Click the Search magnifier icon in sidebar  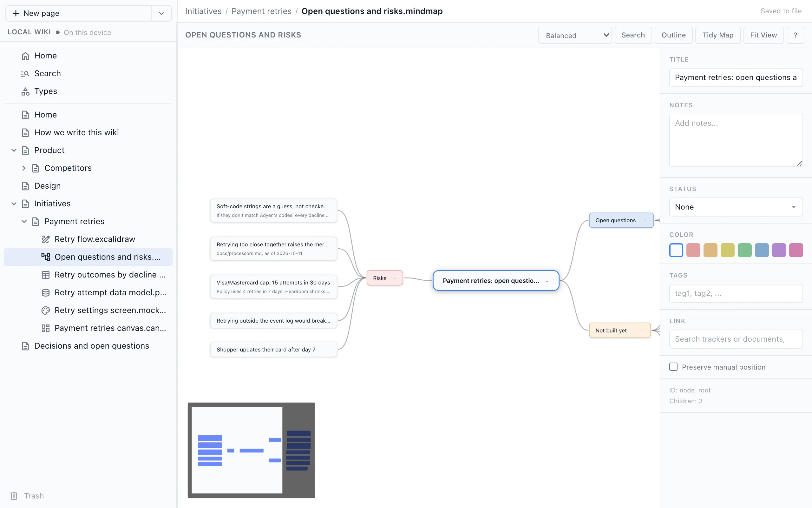point(25,74)
